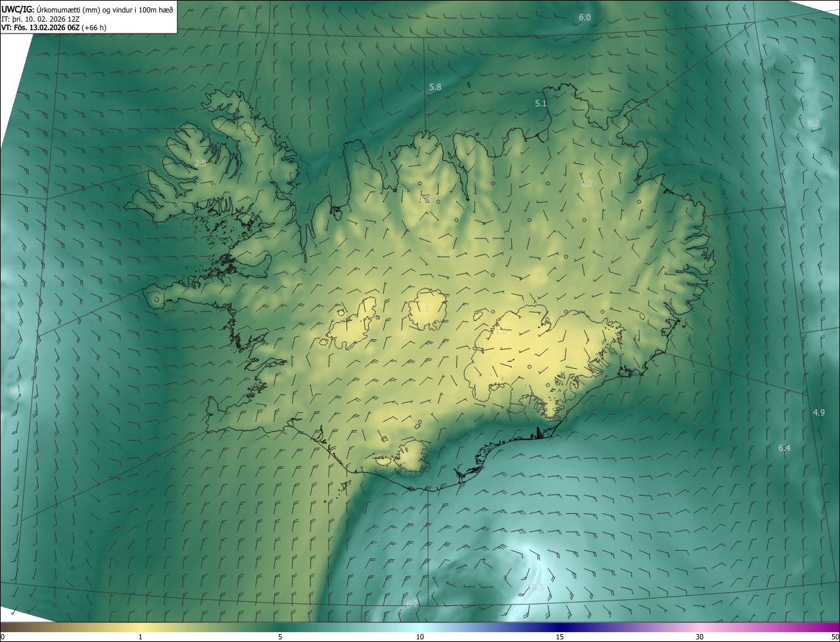Click the 50 tick on the color scale
The image size is (840, 642).
click(x=835, y=637)
